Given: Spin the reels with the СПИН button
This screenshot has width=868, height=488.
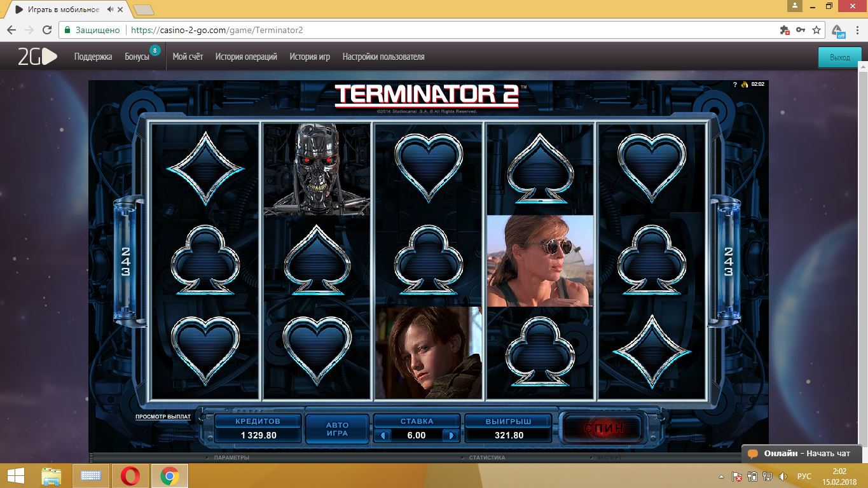Looking at the screenshot, I should [x=603, y=428].
